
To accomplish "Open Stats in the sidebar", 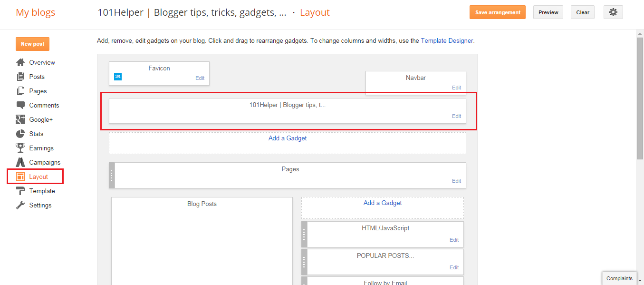I will (36, 134).
